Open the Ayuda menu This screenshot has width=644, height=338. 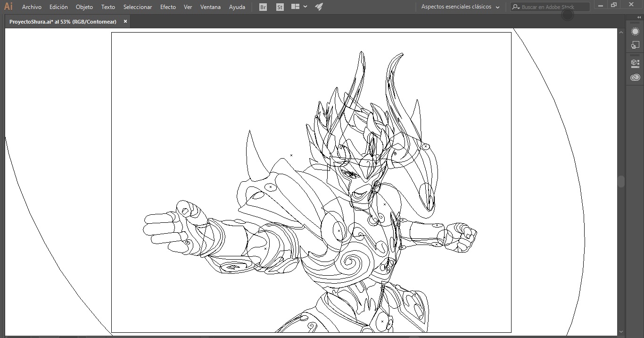click(237, 7)
